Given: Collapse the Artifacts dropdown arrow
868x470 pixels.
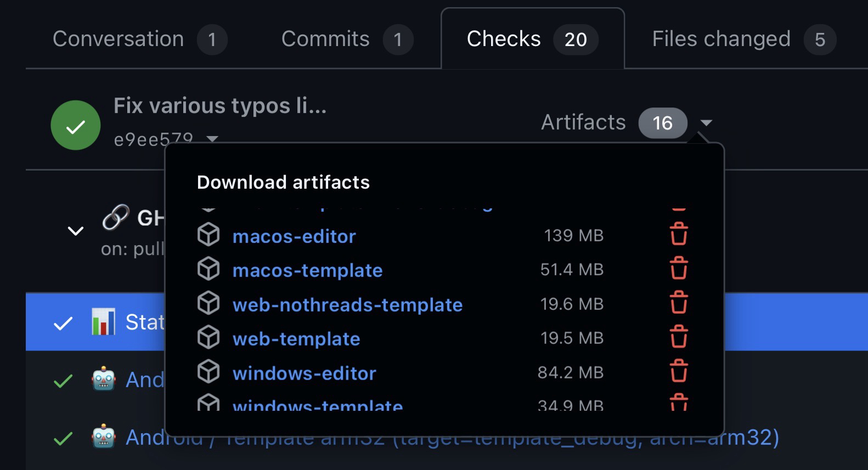Looking at the screenshot, I should tap(706, 123).
